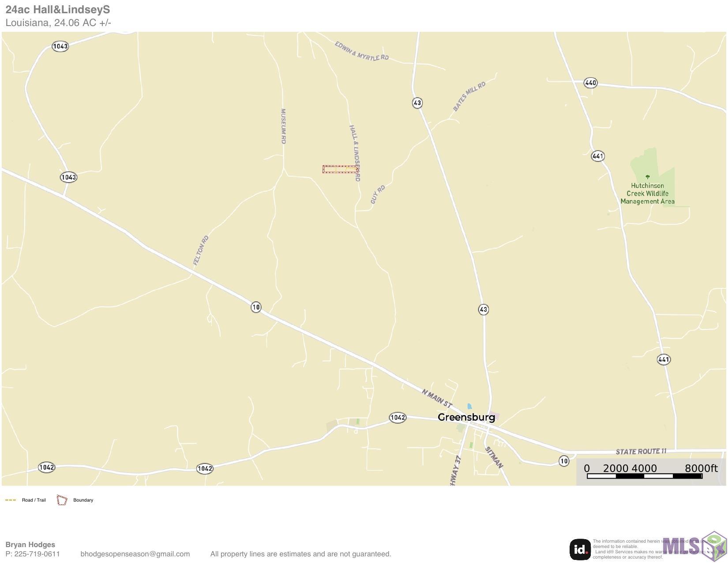The width and height of the screenshot is (728, 563).
Task: Click the topmost Highway 1043 shield
Action: (x=60, y=46)
